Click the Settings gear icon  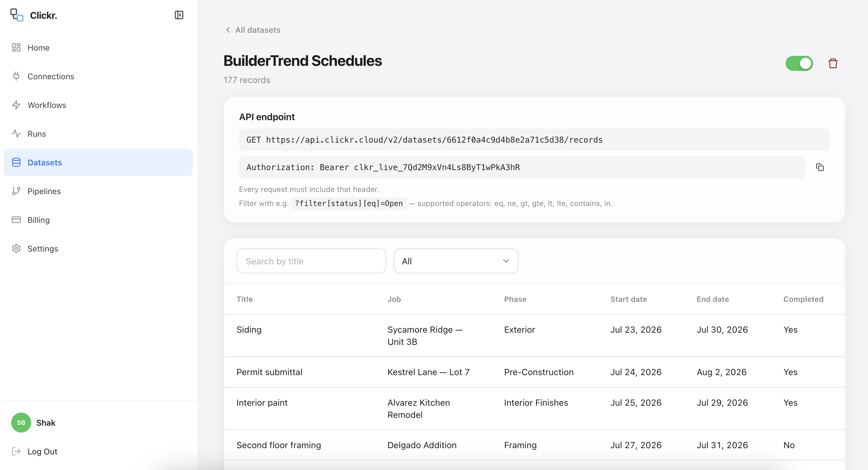point(16,248)
